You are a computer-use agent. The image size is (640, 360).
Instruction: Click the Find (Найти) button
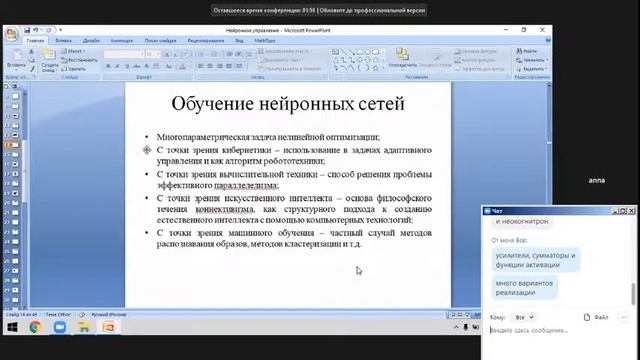pos(527,51)
